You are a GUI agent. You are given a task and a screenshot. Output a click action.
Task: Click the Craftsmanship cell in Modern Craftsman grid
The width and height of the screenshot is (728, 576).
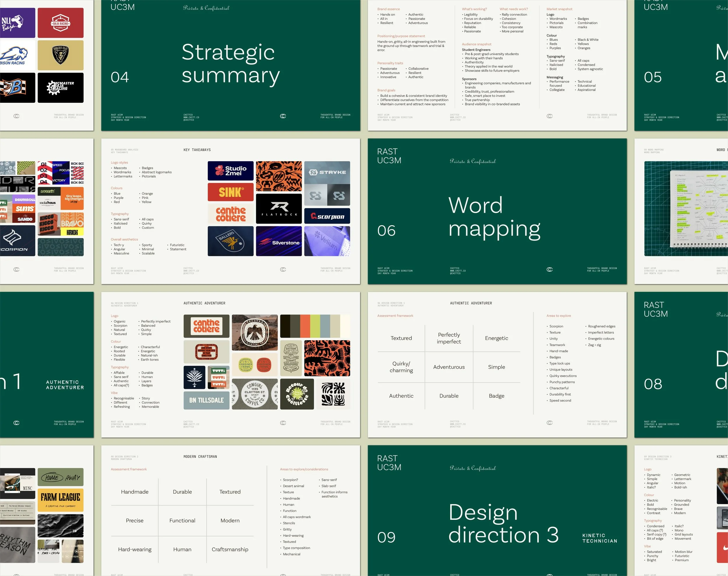tap(230, 549)
